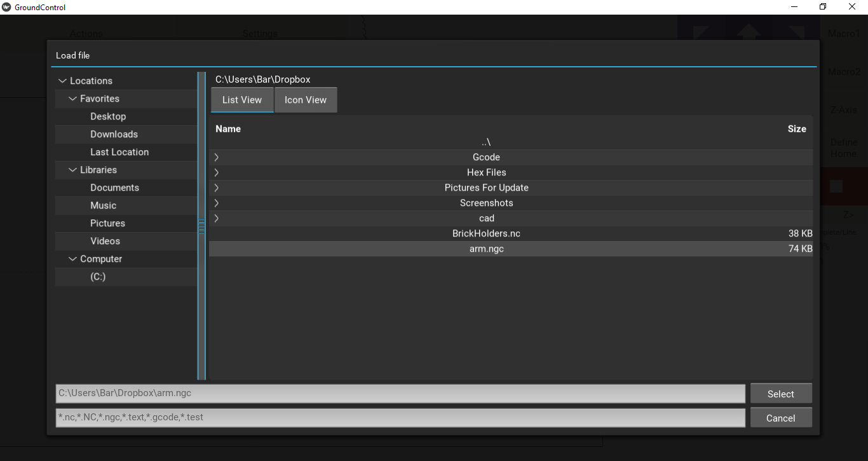Click the GroundControl logo in the title bar

tap(6, 7)
